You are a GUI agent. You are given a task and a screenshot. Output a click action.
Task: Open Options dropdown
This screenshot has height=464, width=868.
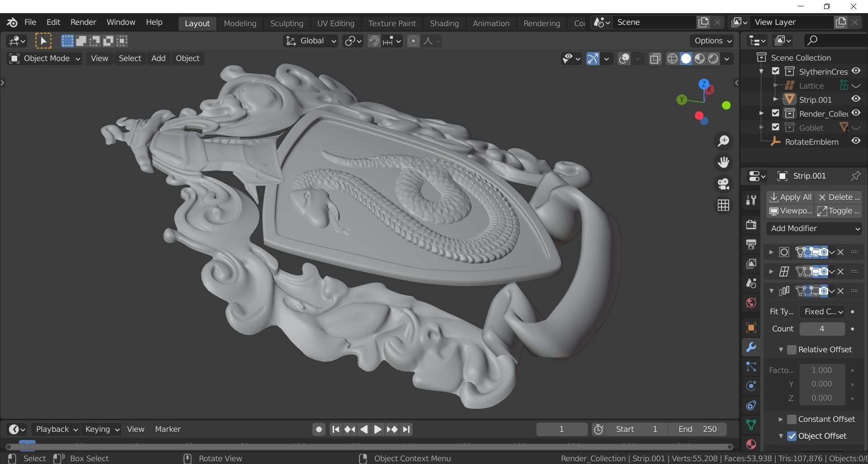(x=712, y=41)
